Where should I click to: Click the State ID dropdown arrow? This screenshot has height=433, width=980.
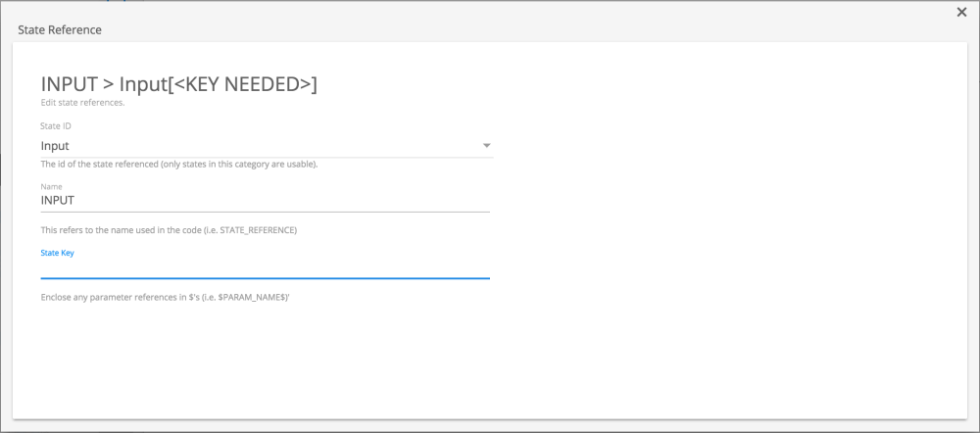[x=486, y=146]
